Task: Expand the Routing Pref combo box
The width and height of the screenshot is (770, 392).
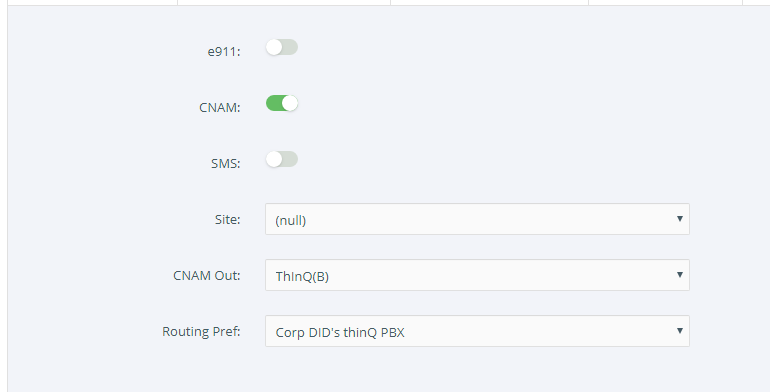Action: (x=477, y=331)
